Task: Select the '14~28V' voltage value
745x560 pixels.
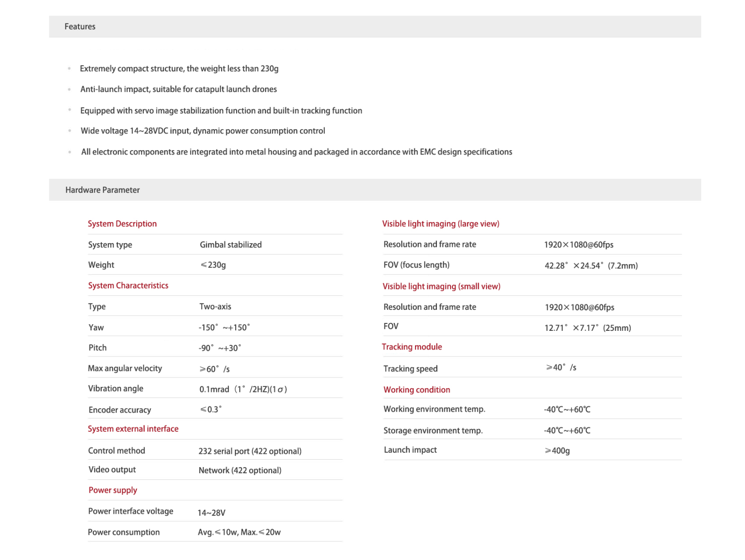Action: [x=211, y=513]
